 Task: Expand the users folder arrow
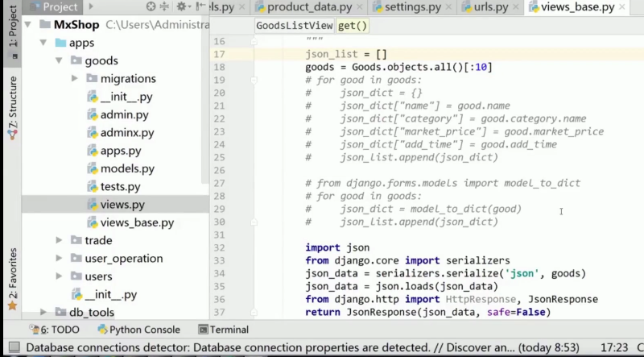(59, 276)
